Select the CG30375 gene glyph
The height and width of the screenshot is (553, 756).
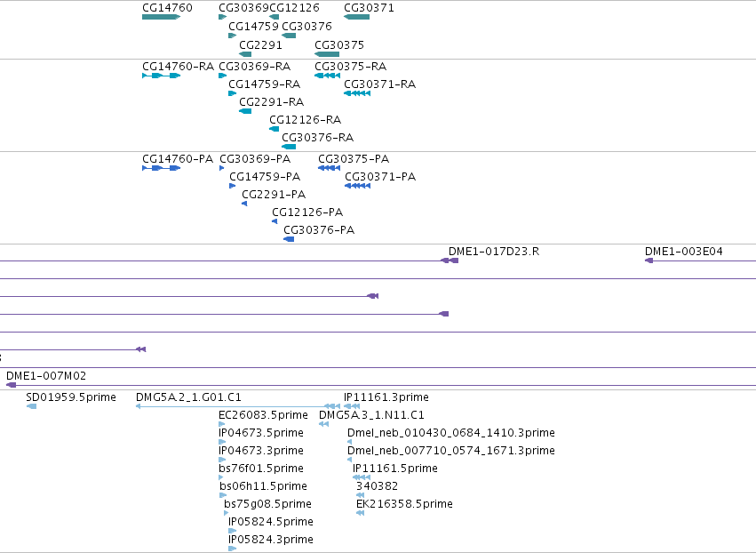pyautogui.click(x=327, y=54)
